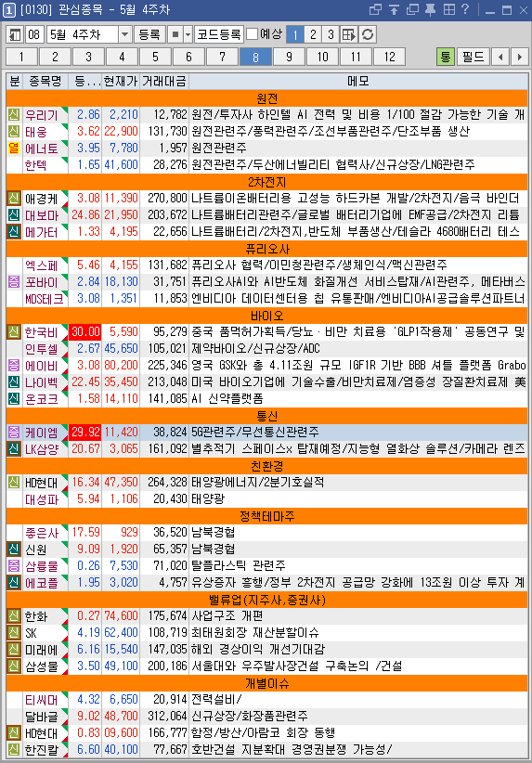Screen dimensions: 532x763
Task: Switch to group tab 12
Action: (x=389, y=57)
